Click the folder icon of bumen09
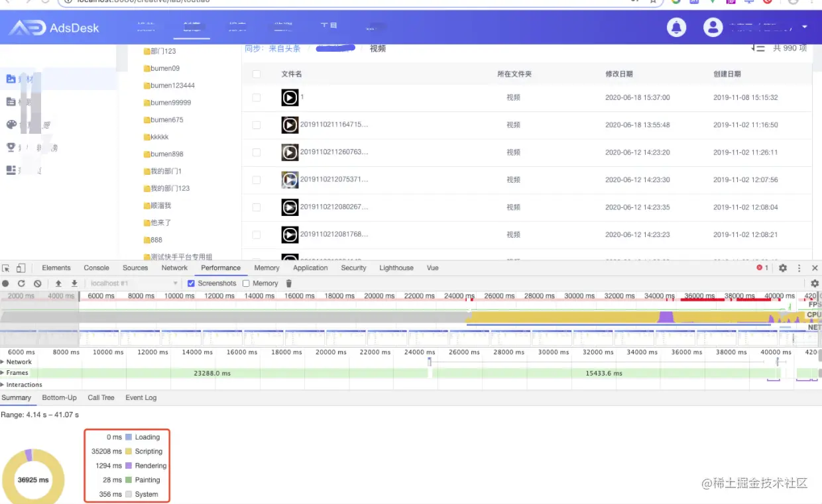Viewport: 822px width, 504px height. point(147,68)
